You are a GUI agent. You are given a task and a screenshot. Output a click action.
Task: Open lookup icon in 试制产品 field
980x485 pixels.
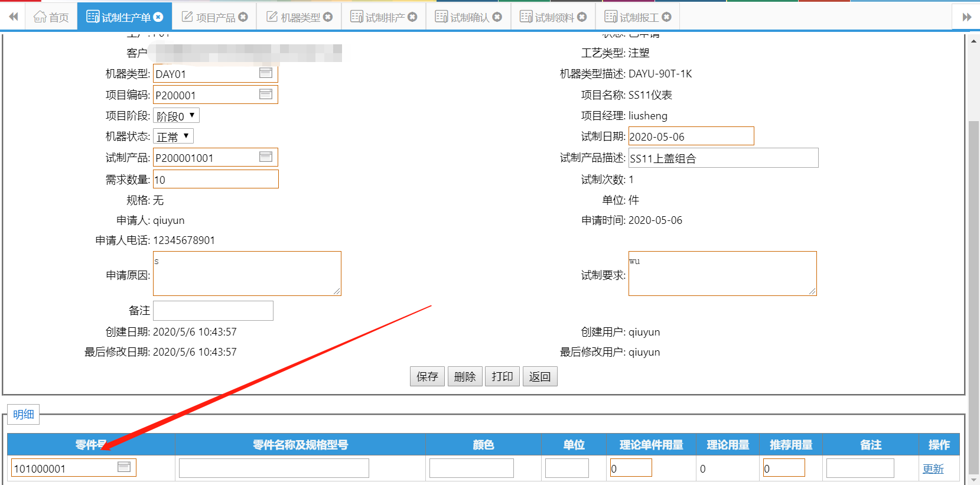[x=266, y=157]
